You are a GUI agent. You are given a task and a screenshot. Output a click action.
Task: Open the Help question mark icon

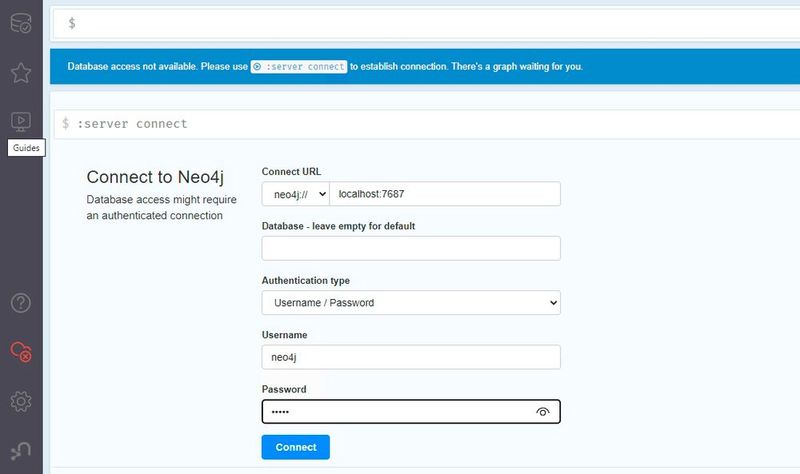pyautogui.click(x=21, y=303)
